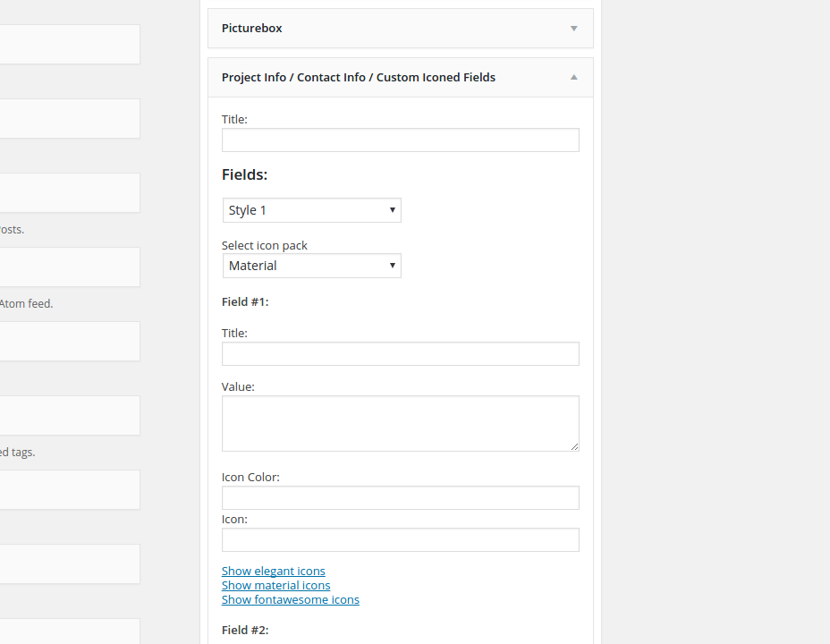Focus the widget Title field above Fields
The image size is (830, 644).
pos(400,140)
